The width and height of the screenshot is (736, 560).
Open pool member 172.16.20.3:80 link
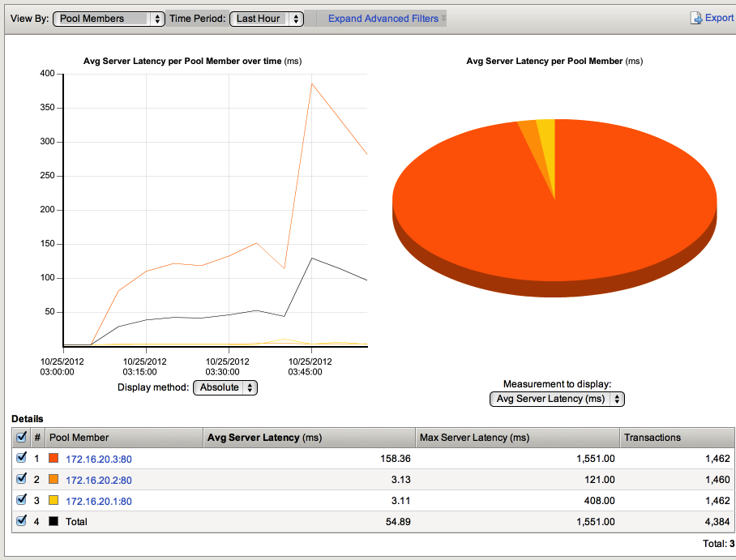(98, 459)
